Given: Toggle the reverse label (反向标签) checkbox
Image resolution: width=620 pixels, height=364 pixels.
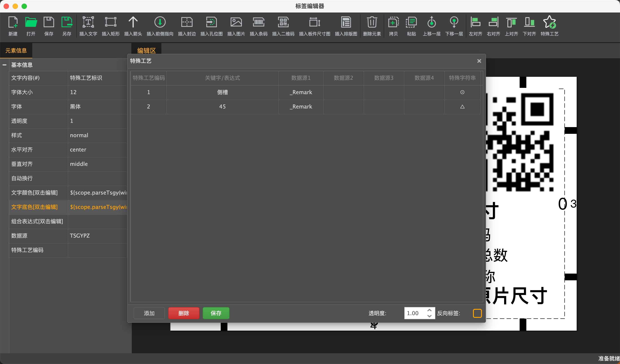Looking at the screenshot, I should [477, 313].
